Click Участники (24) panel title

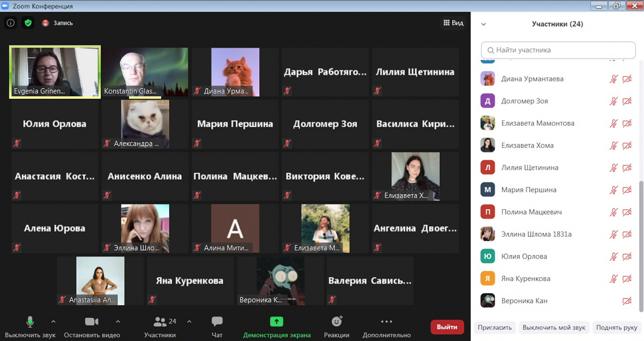click(x=557, y=24)
